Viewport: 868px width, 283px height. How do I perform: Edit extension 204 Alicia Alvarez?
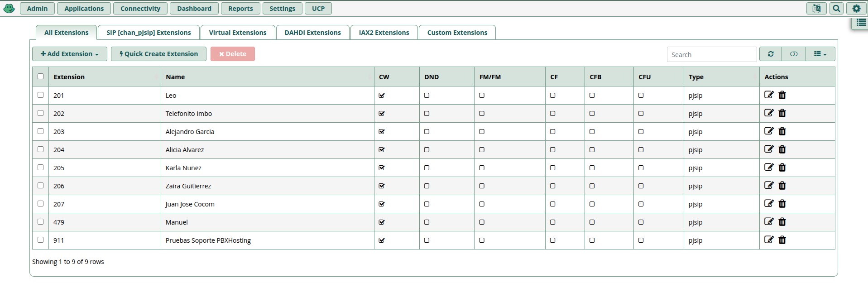(769, 149)
